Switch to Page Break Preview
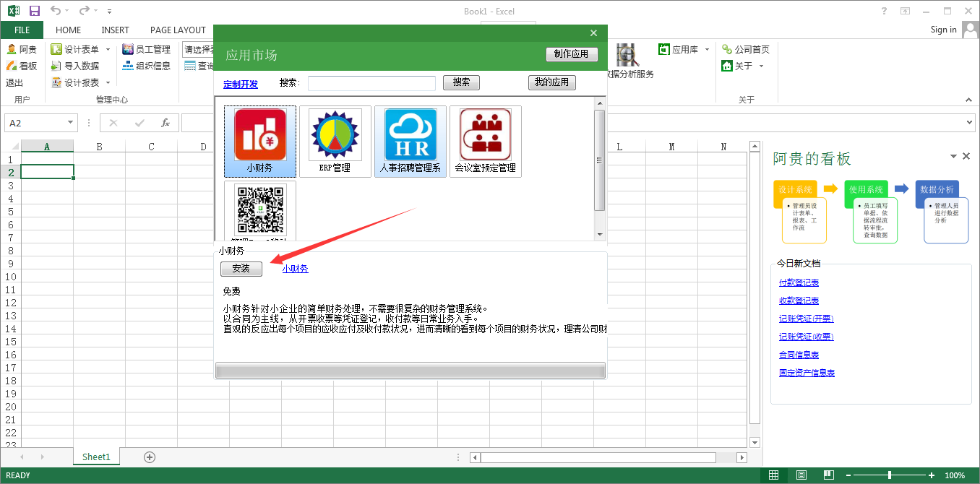The image size is (980, 484). click(828, 475)
